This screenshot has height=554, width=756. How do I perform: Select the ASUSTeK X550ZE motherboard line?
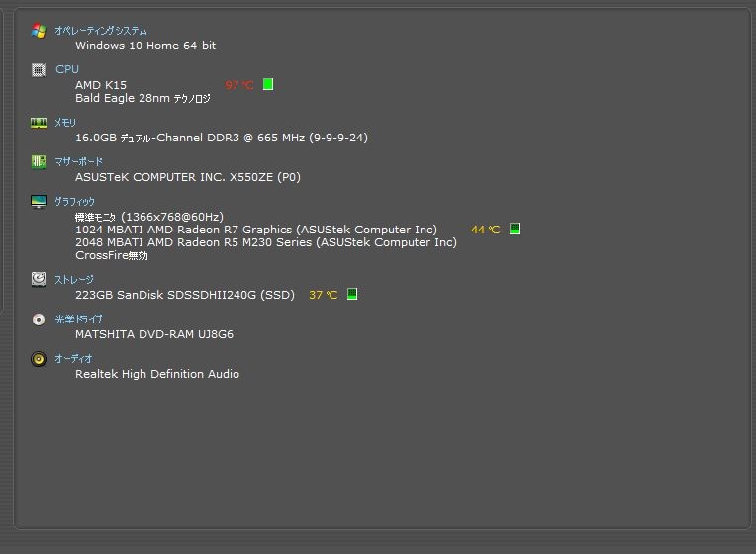pyautogui.click(x=188, y=177)
